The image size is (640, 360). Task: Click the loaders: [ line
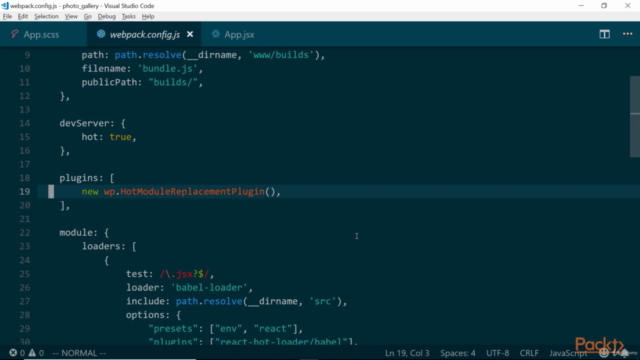(109, 246)
